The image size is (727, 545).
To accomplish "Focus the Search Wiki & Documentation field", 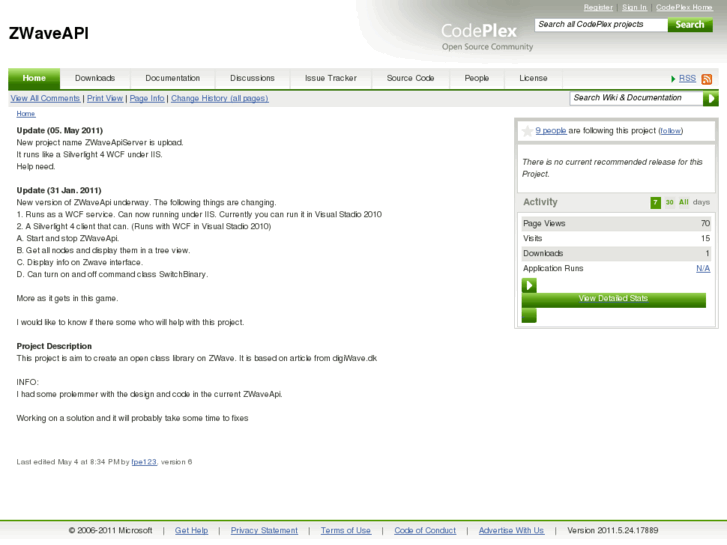I will click(x=636, y=98).
